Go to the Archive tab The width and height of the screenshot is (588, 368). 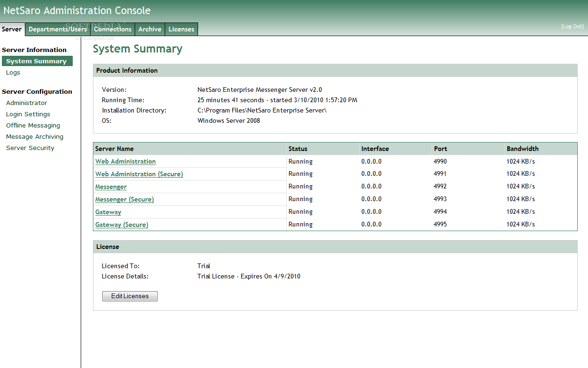(150, 29)
